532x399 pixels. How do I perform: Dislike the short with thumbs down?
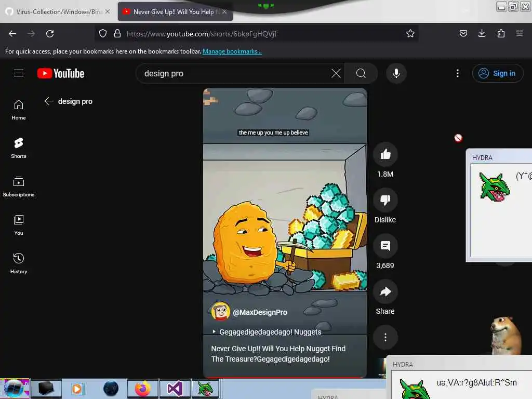[x=385, y=200]
